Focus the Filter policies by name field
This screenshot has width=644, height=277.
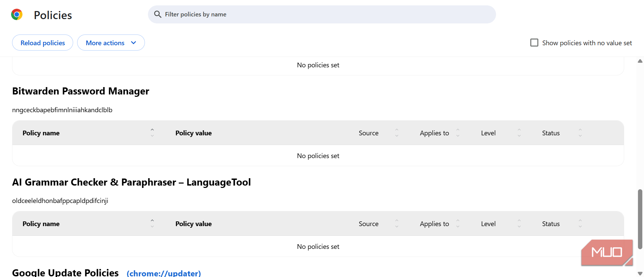[322, 14]
